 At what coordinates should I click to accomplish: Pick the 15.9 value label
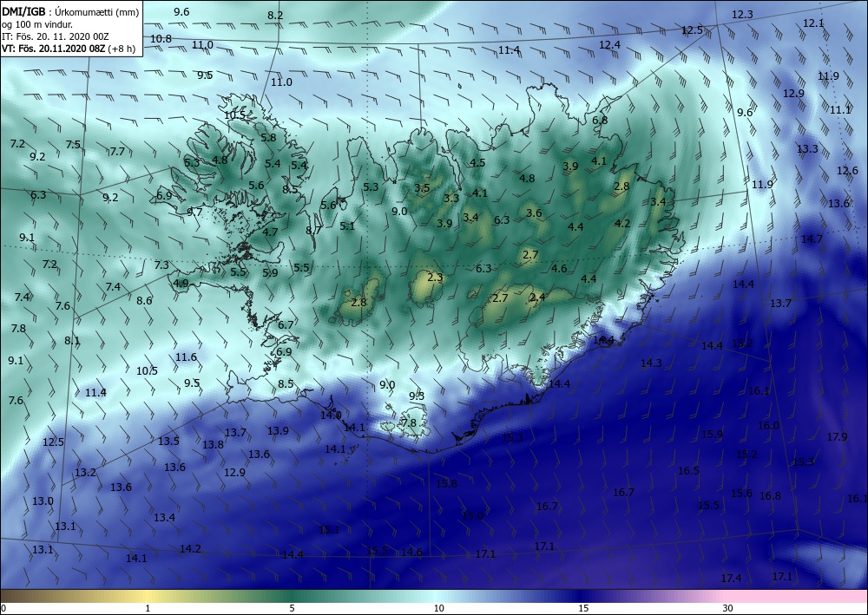(712, 435)
